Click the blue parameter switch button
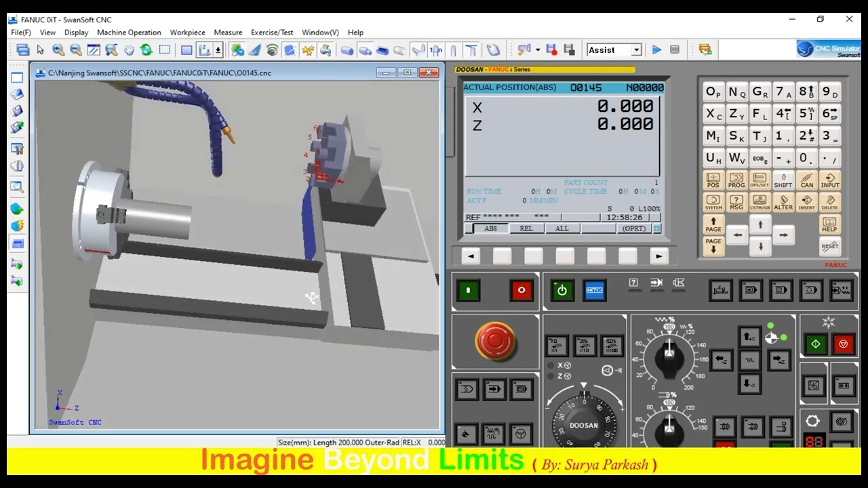The width and height of the screenshot is (868, 488). (x=595, y=290)
